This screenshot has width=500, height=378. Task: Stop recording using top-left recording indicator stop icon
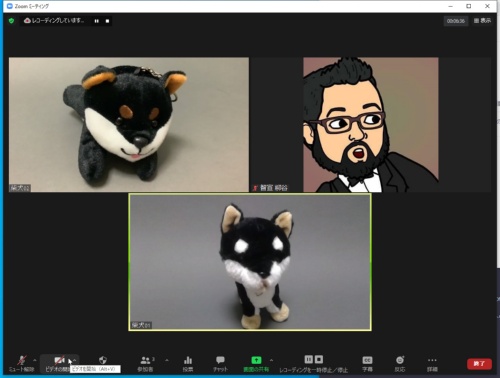click(107, 21)
